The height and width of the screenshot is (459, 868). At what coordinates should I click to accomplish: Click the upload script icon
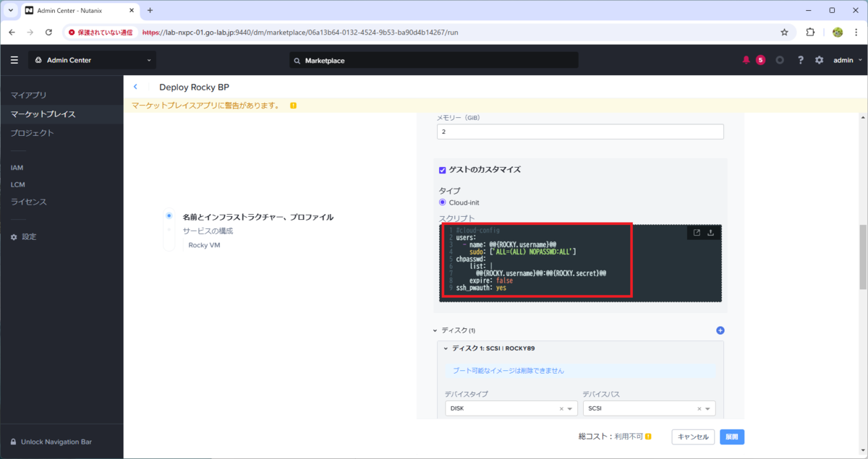pos(710,233)
